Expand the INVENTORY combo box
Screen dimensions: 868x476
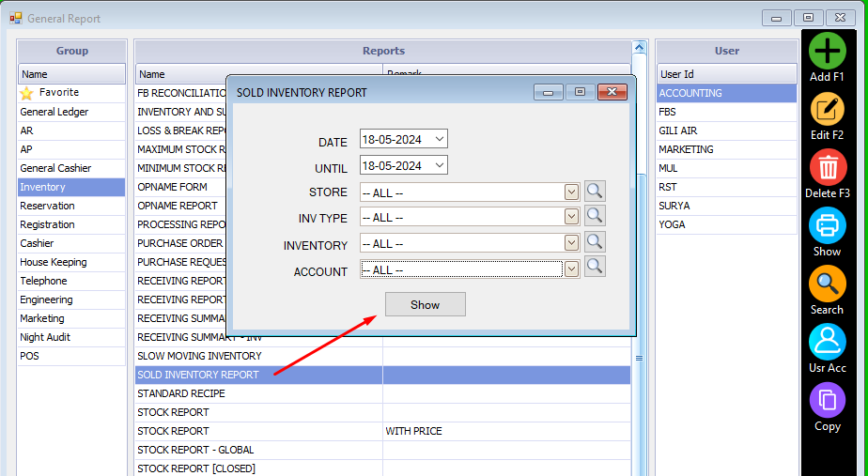[x=571, y=243]
